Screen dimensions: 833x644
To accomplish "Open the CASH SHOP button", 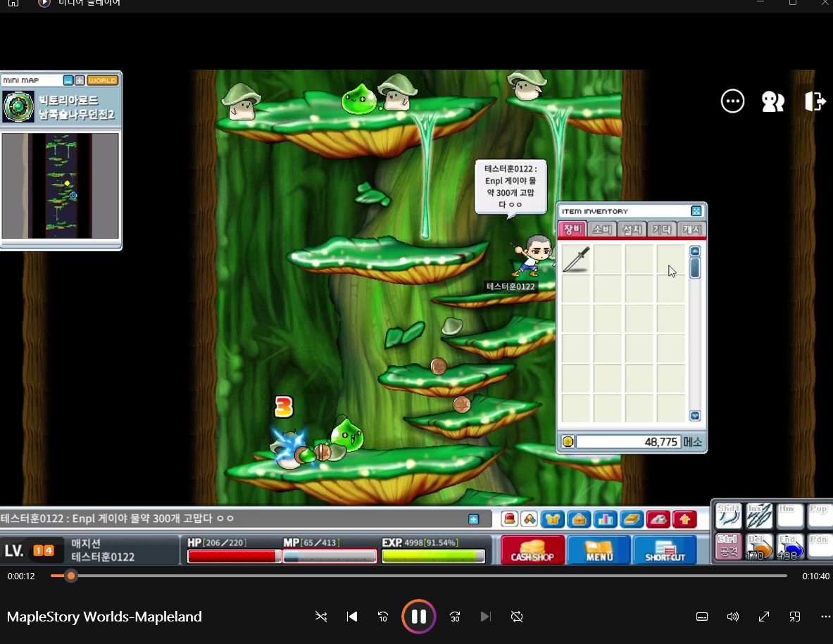I will coord(532,550).
